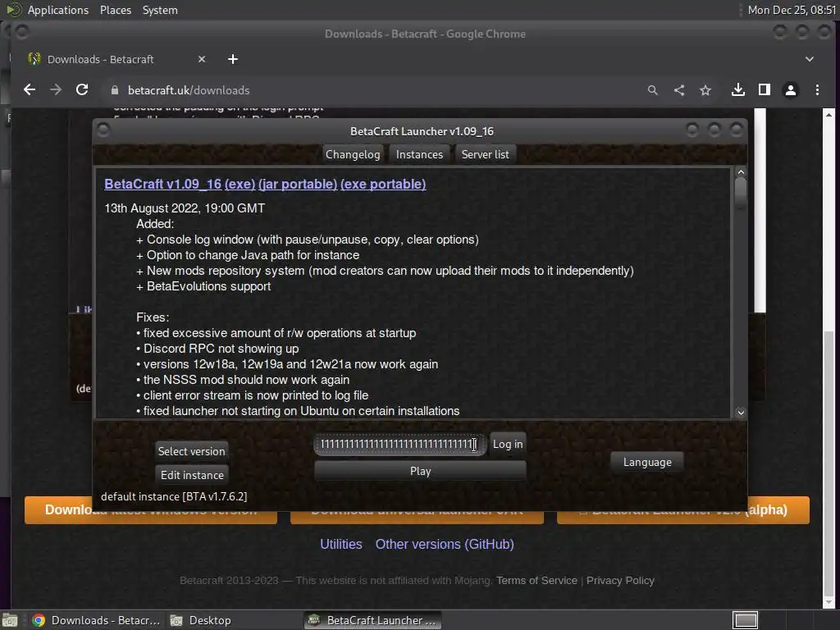Click the changelog scrollbar thumb
Viewport: 840px width, 630px height.
(x=741, y=194)
